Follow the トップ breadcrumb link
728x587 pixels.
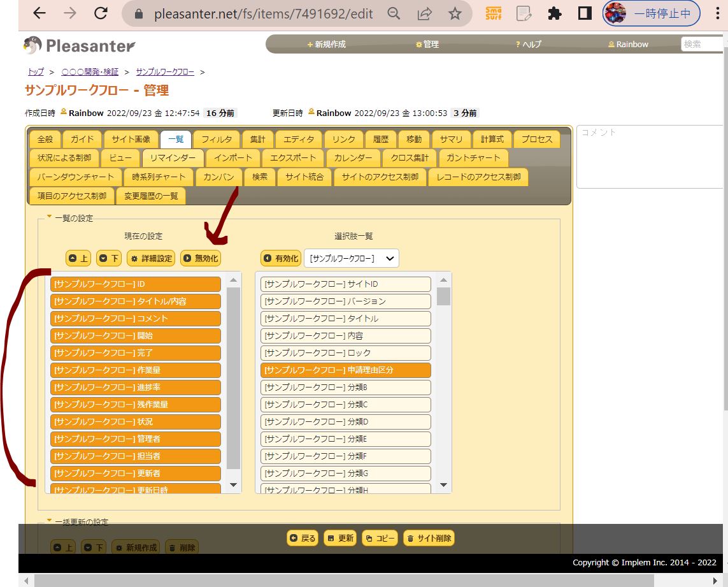pos(36,72)
